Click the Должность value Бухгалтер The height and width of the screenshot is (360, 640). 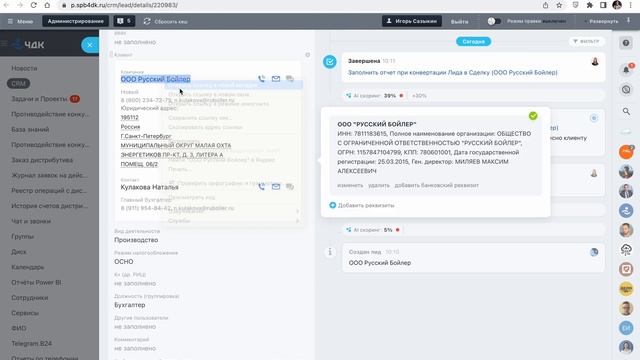click(x=130, y=305)
